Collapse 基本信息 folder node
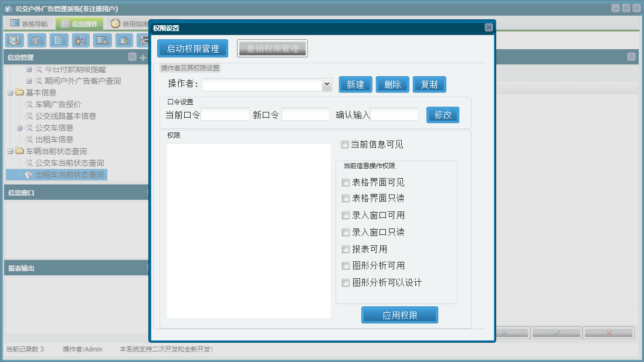This screenshot has width=644, height=362. tap(11, 93)
